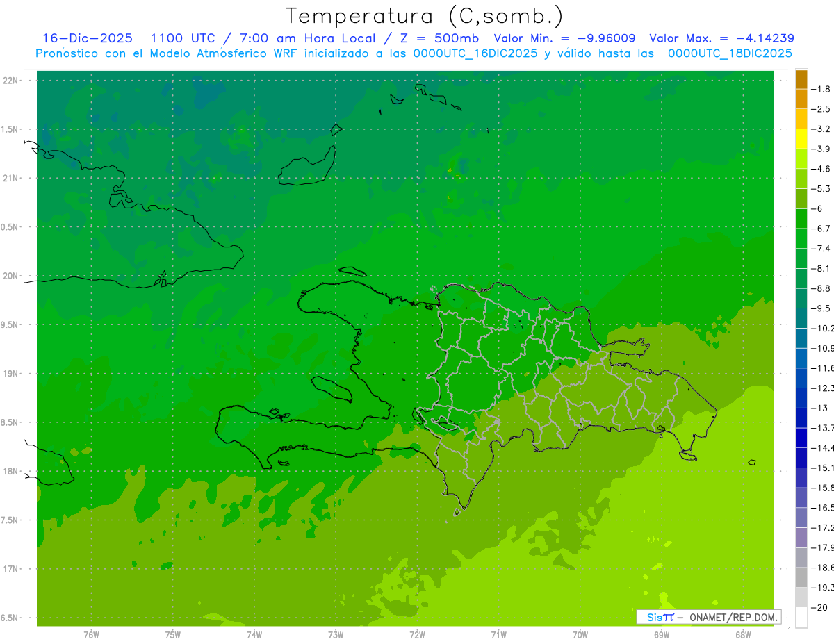
Task: Click the white colorbar swatch below -20
Action: (801, 618)
